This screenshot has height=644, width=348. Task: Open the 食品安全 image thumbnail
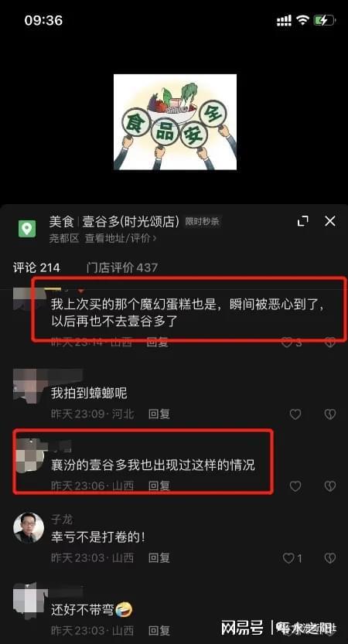point(175,122)
